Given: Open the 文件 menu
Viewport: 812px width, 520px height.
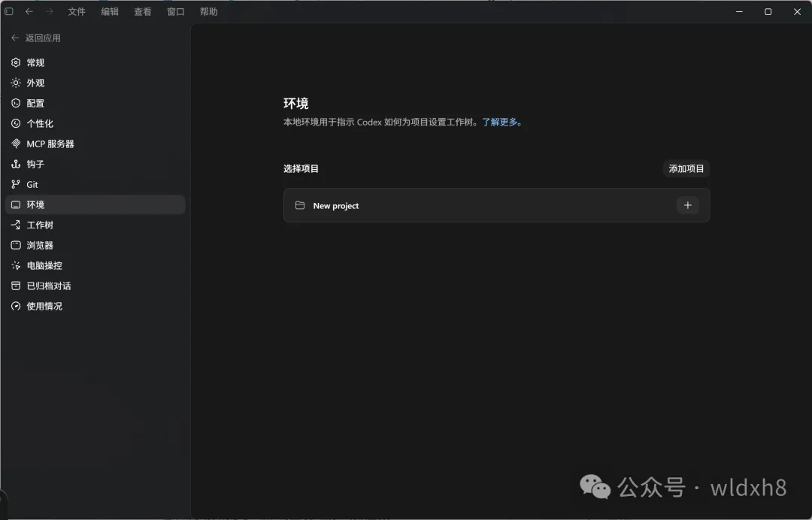Looking at the screenshot, I should 77,11.
